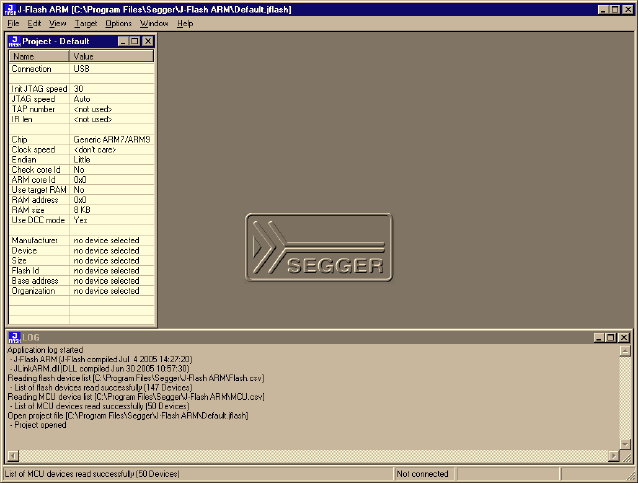Maximize the LOG window

[x=610, y=338]
